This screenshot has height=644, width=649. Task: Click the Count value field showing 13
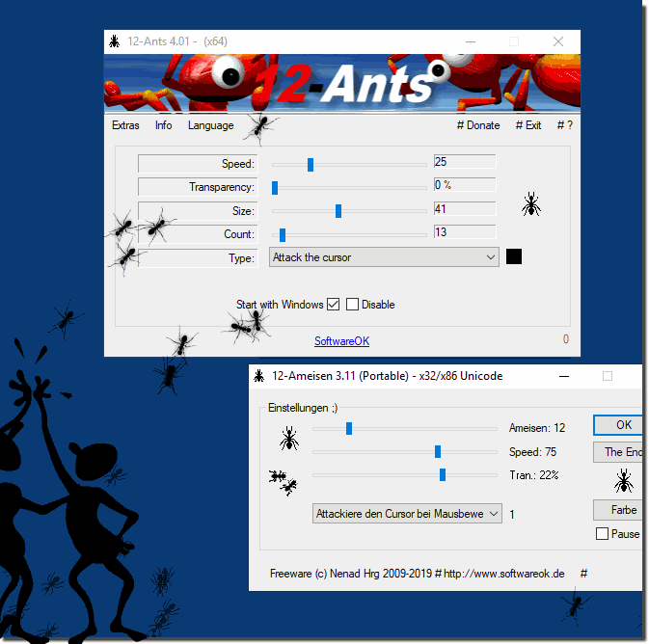coord(465,231)
